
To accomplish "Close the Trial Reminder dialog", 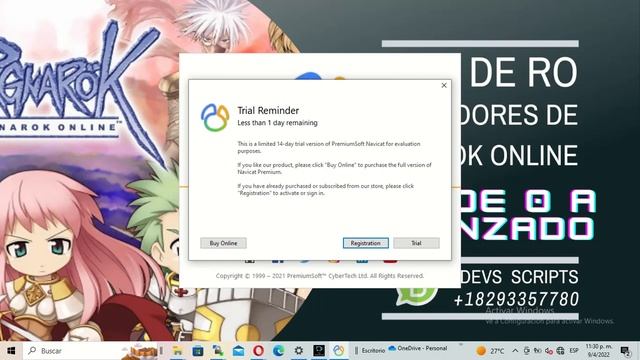I will (444, 85).
